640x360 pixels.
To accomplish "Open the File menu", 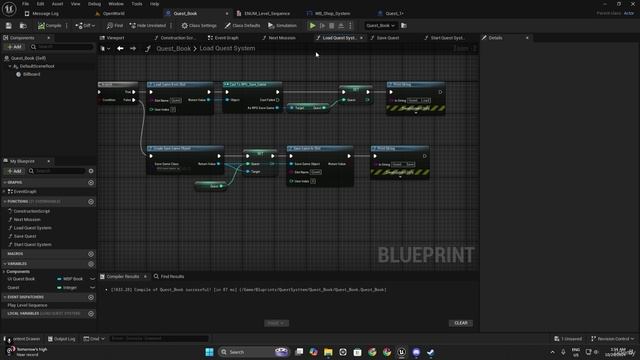I will pyautogui.click(x=25, y=4).
